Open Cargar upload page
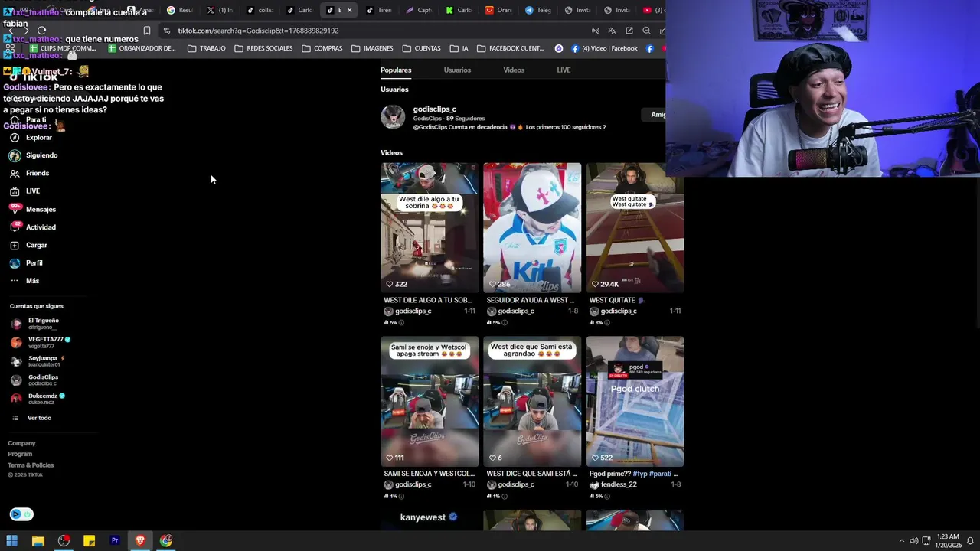980x551 pixels. coord(28,245)
